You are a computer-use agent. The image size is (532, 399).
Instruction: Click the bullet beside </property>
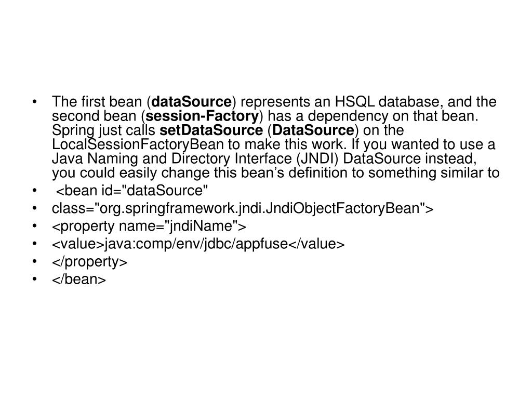click(x=35, y=261)
